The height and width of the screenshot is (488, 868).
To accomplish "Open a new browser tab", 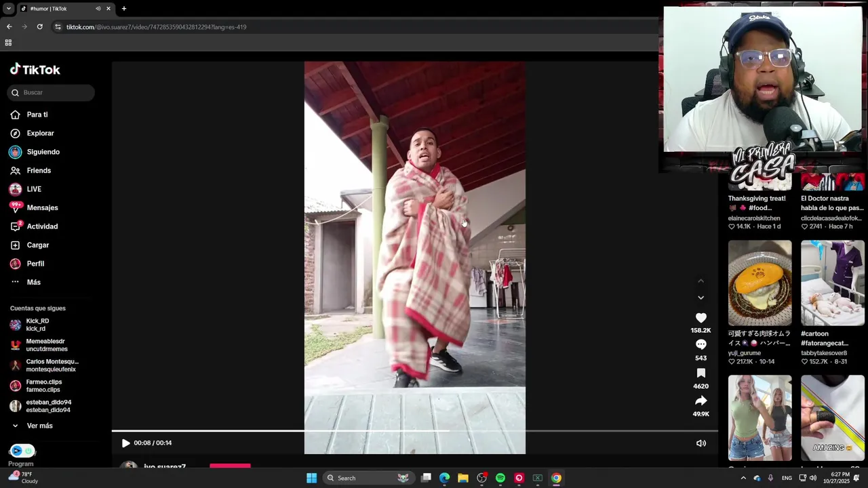I will coord(124,9).
